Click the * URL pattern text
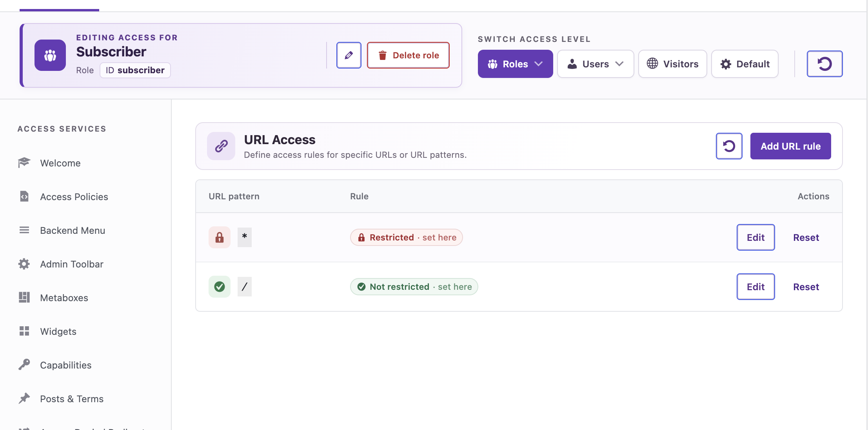 pos(245,237)
